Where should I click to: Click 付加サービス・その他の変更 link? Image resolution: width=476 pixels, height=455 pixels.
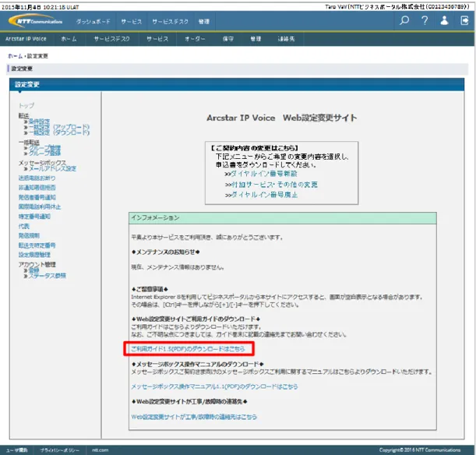pyautogui.click(x=274, y=185)
